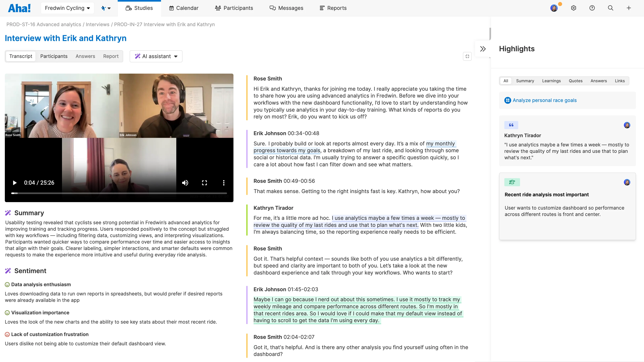
Task: Click the video progress bar
Action: point(119,193)
